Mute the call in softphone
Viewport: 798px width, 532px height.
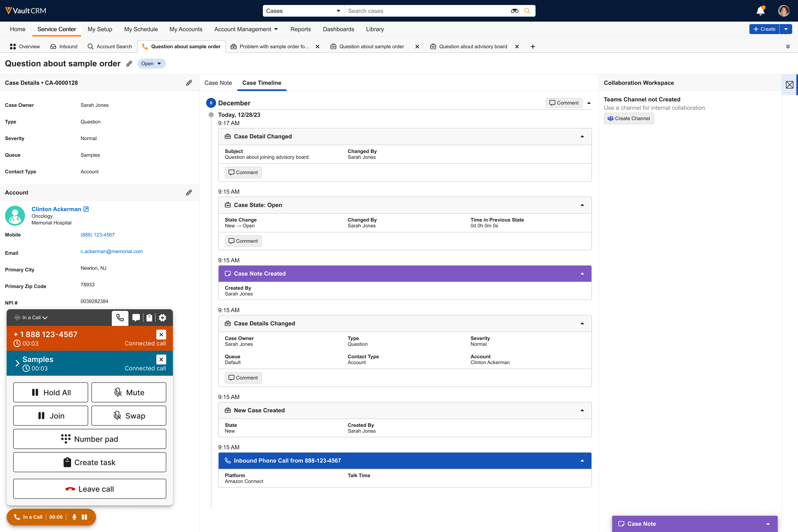pyautogui.click(x=129, y=393)
